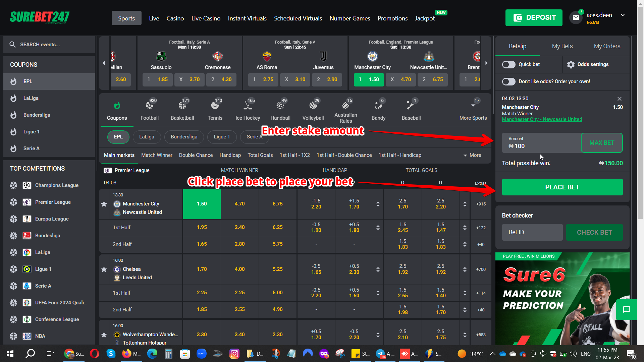Viewport: 644px width, 362px height.
Task: Select the LaLiga league pill
Action: pyautogui.click(x=147, y=137)
